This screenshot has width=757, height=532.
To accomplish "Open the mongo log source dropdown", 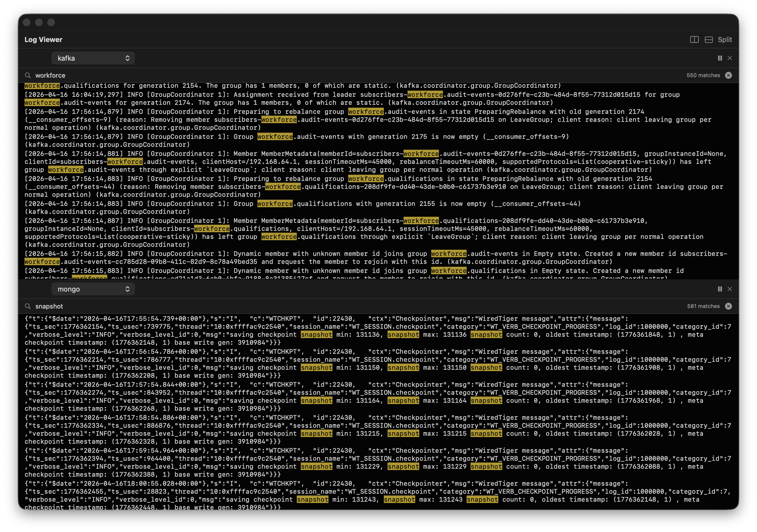I will [x=93, y=289].
